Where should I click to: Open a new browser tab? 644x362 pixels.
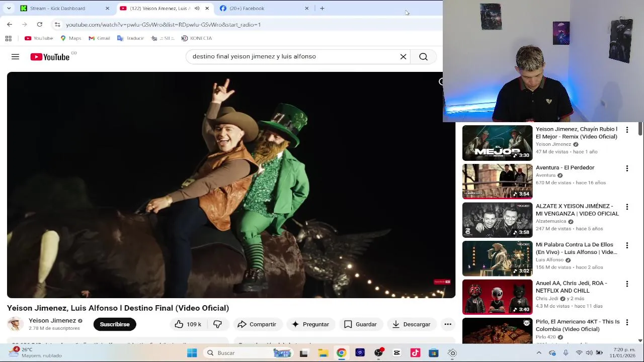click(322, 8)
